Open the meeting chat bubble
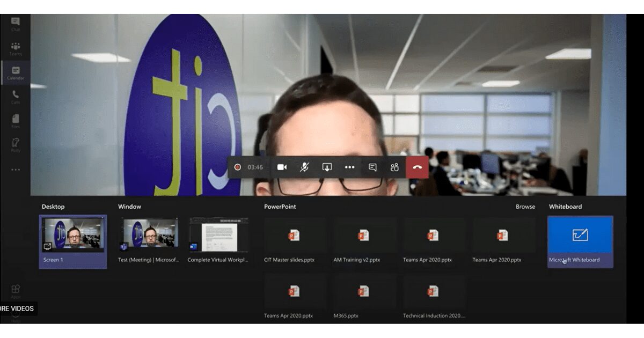 372,167
